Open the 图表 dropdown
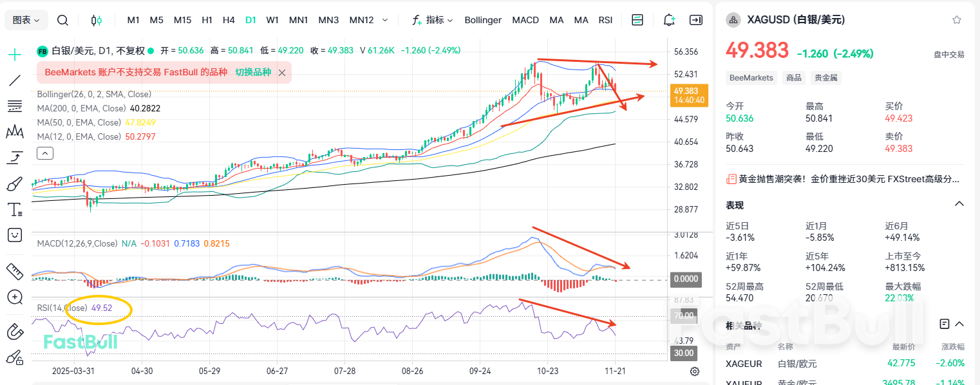Screen dimensions: 980x385 tap(26, 20)
